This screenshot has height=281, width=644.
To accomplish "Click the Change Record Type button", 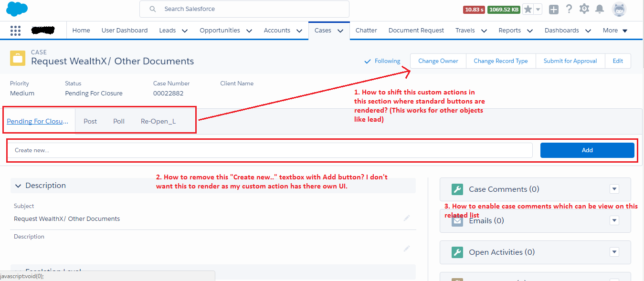I will pyautogui.click(x=501, y=61).
